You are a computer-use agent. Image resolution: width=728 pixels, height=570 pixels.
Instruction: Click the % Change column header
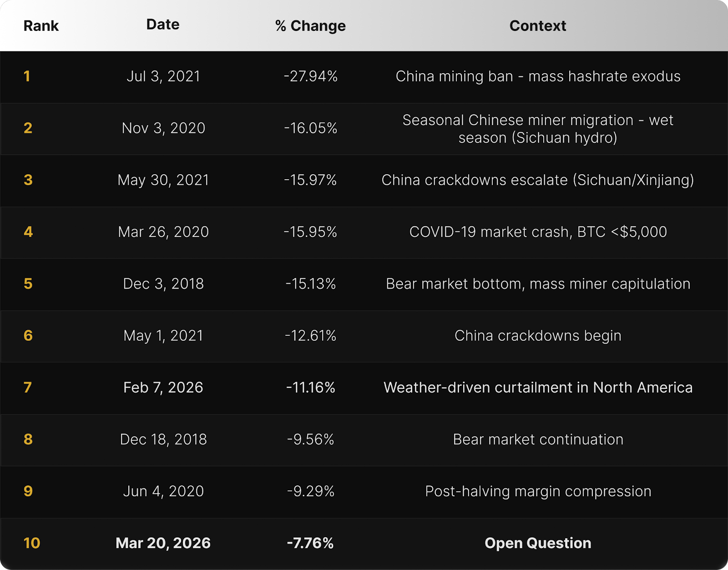pyautogui.click(x=310, y=26)
